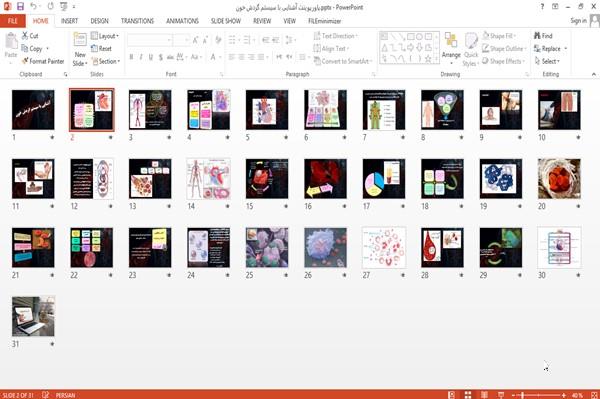The image size is (600, 399).
Task: Toggle Justify paragraph alignment
Action: pos(261,57)
